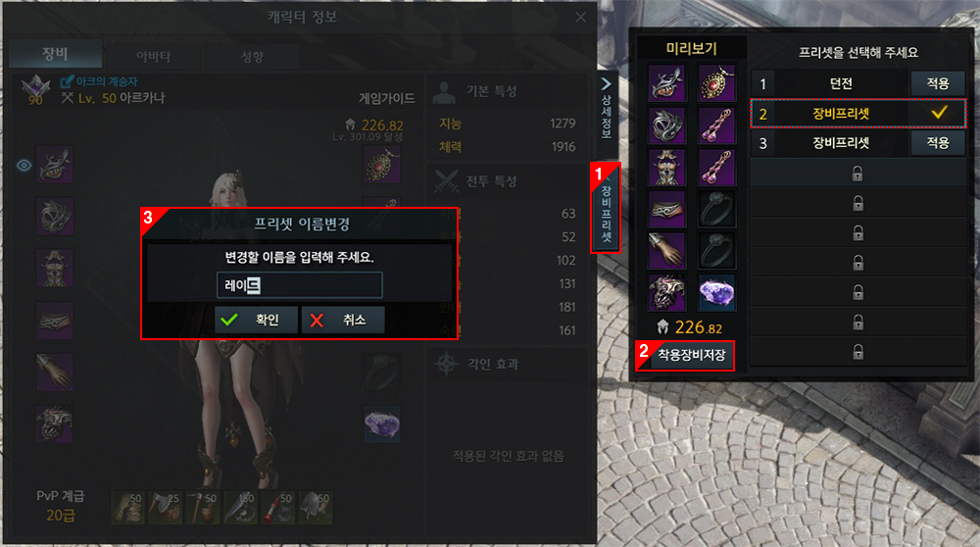
Task: Select the purple gem stone in preview
Action: pos(716,292)
